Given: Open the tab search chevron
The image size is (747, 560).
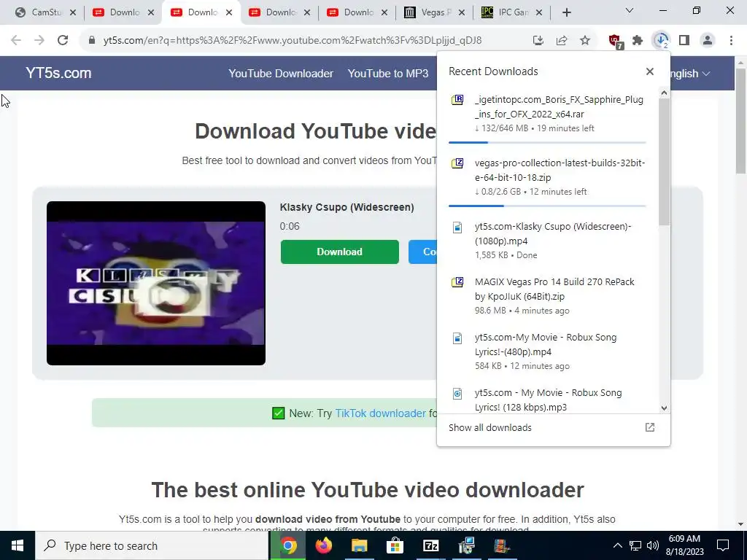Looking at the screenshot, I should coord(630,10).
